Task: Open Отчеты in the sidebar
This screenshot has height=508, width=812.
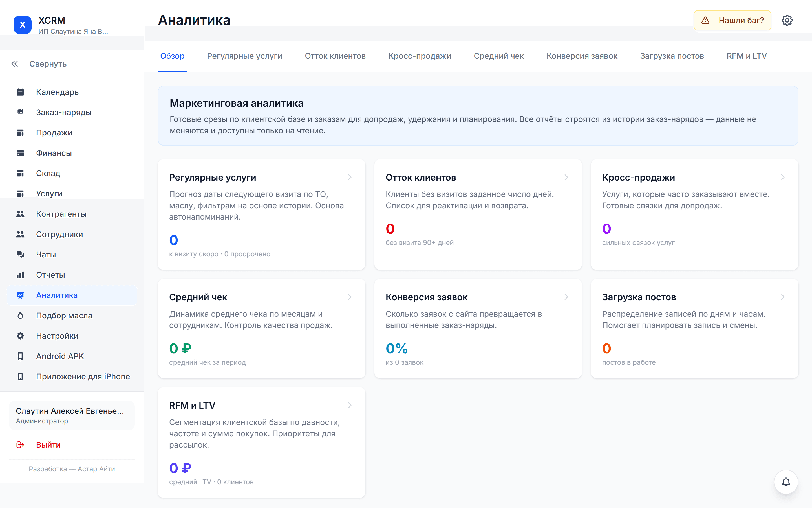Action: (72, 275)
